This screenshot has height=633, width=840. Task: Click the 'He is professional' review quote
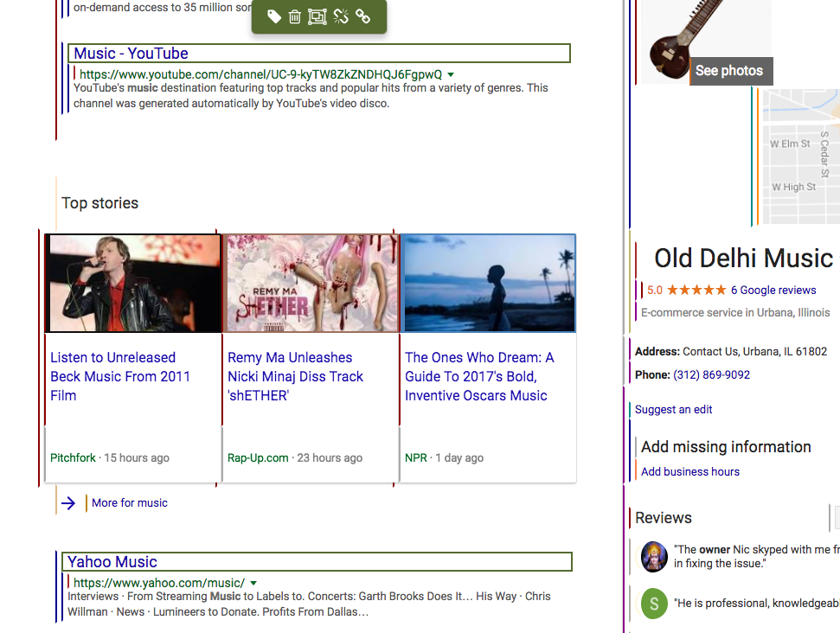[756, 604]
